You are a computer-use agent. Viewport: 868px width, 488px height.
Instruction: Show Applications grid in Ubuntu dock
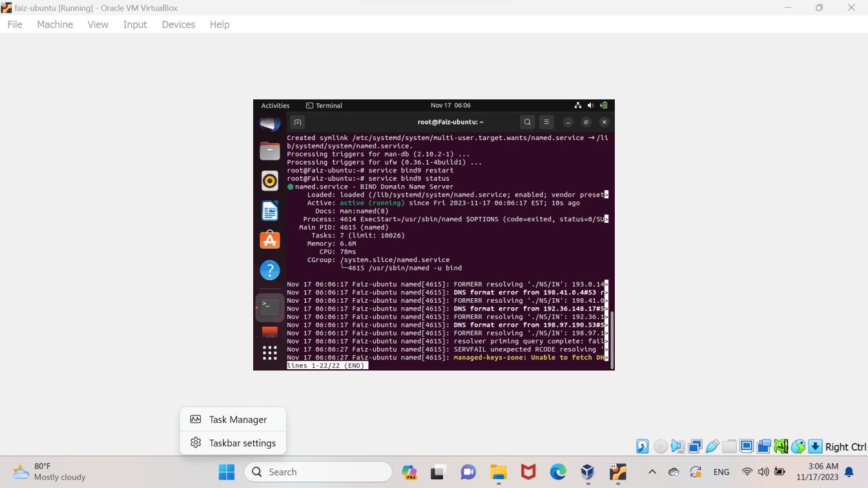tap(270, 352)
